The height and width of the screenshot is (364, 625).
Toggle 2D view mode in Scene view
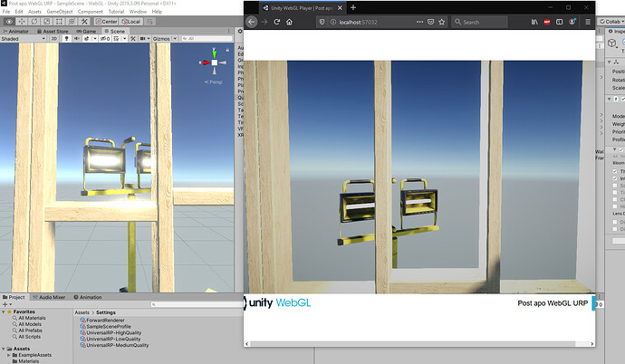coord(53,39)
